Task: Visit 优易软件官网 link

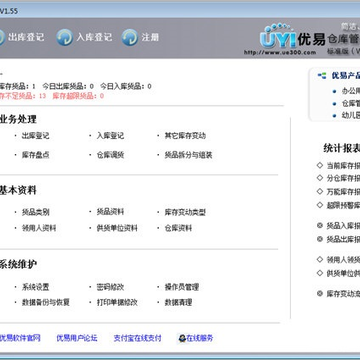Action: [x=20, y=338]
